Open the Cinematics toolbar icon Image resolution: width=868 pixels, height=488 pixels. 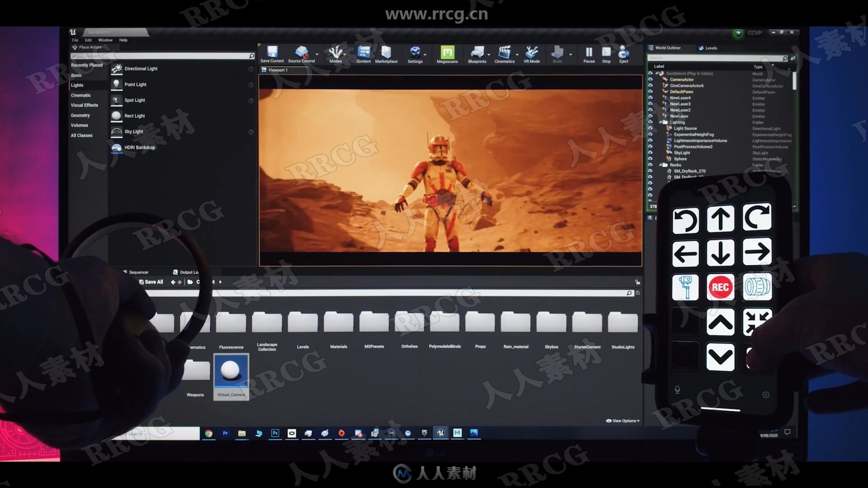coord(505,54)
